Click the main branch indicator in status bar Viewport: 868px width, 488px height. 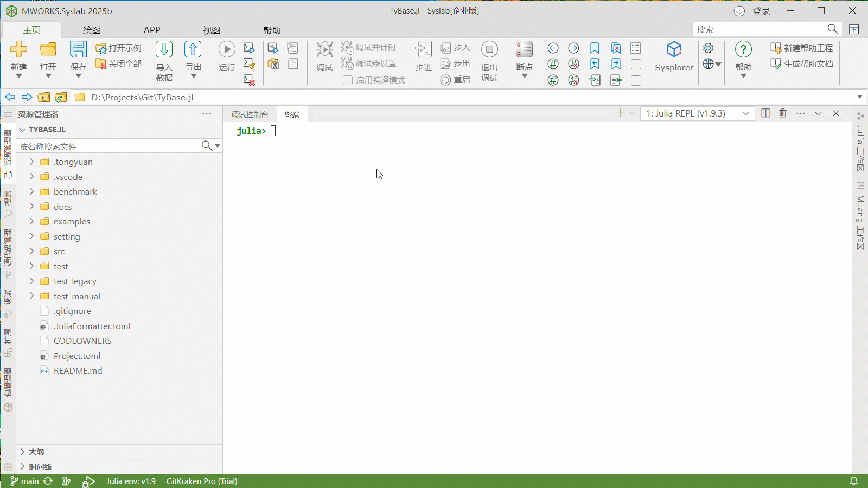[24, 481]
